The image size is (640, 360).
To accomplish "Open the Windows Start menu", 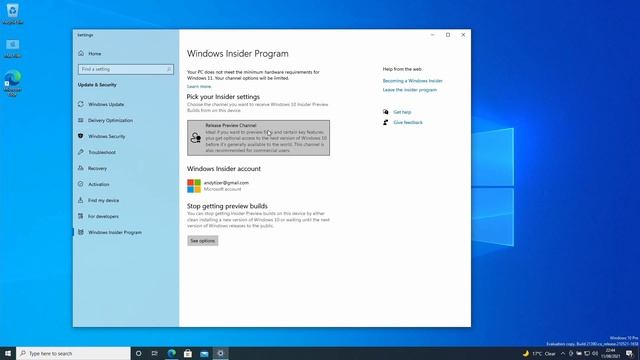I will point(8,353).
